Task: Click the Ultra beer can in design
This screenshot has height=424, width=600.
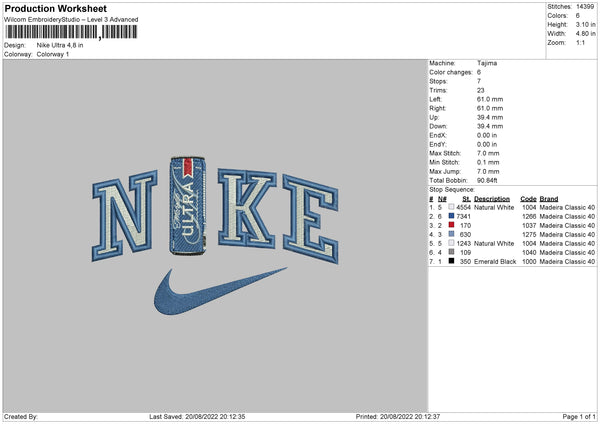Action: click(x=188, y=205)
